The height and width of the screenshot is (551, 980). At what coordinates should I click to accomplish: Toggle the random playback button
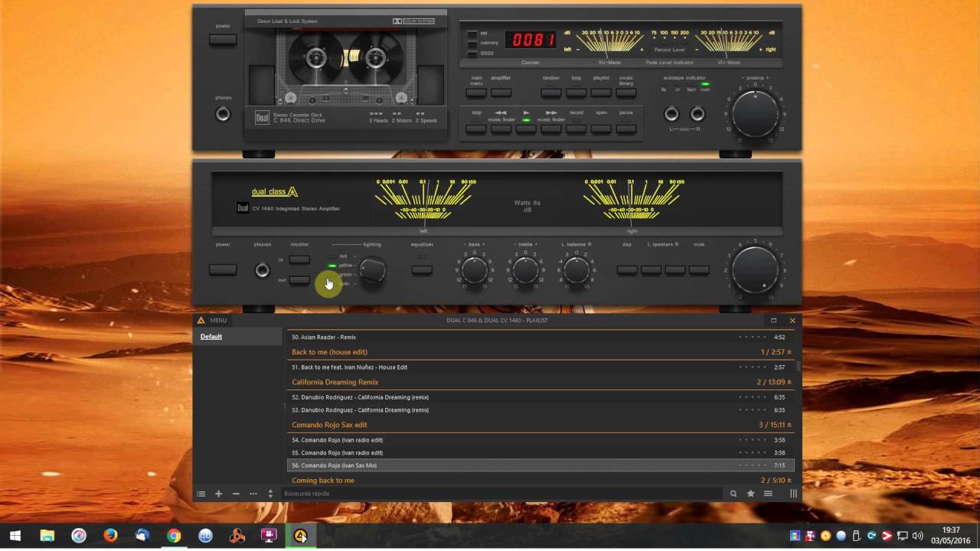[x=550, y=93]
